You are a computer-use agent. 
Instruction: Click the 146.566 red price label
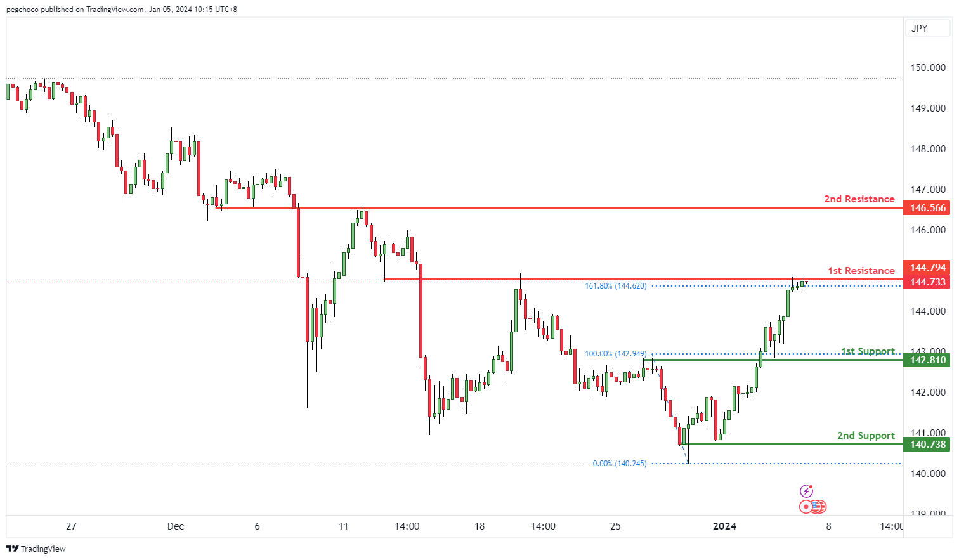[x=927, y=208]
